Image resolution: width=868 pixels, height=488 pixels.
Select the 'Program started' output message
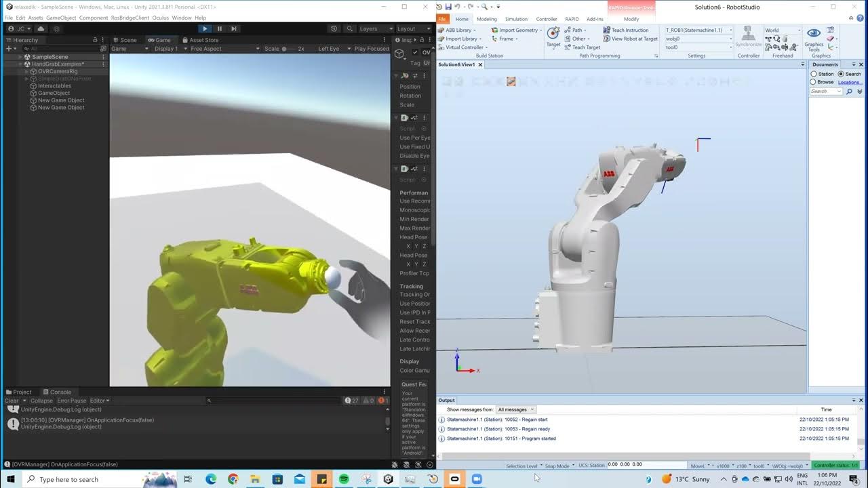[502, 439]
